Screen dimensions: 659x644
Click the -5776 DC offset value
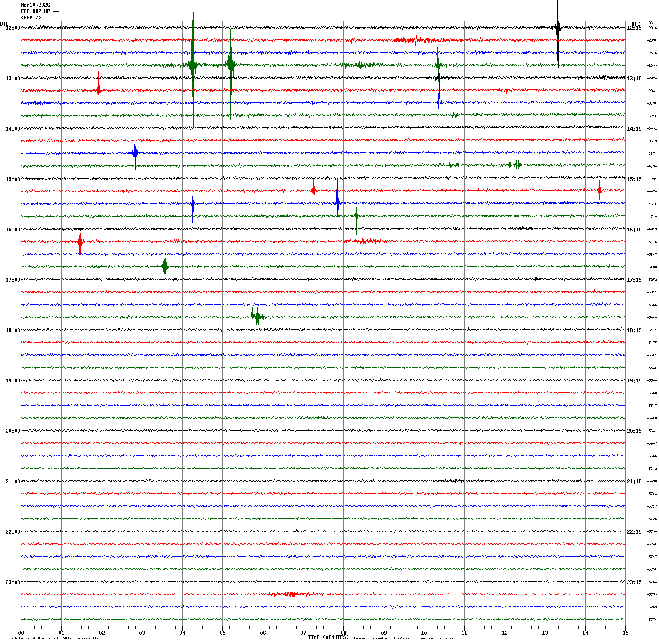652,620
